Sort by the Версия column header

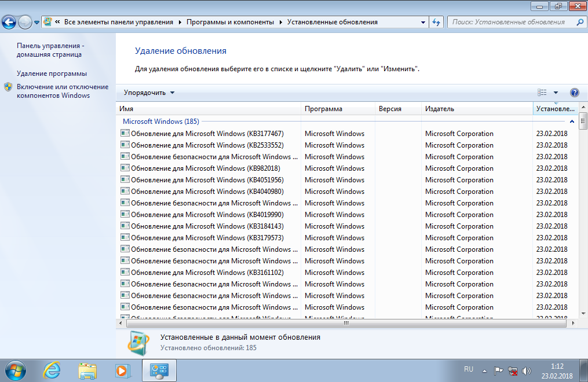pos(398,109)
